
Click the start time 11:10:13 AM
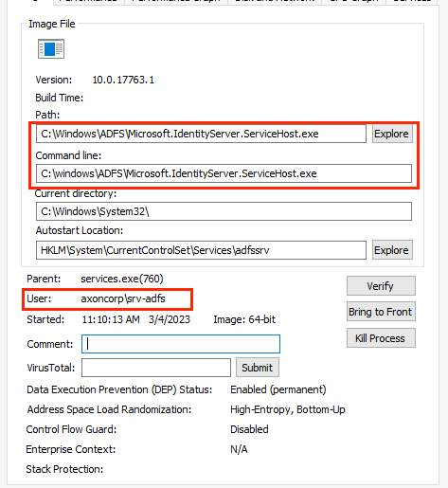tap(111, 319)
